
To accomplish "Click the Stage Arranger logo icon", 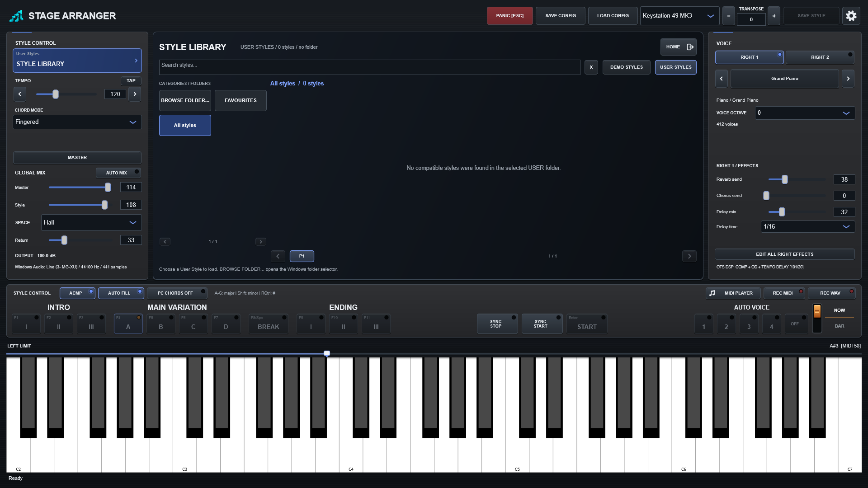I will point(17,16).
